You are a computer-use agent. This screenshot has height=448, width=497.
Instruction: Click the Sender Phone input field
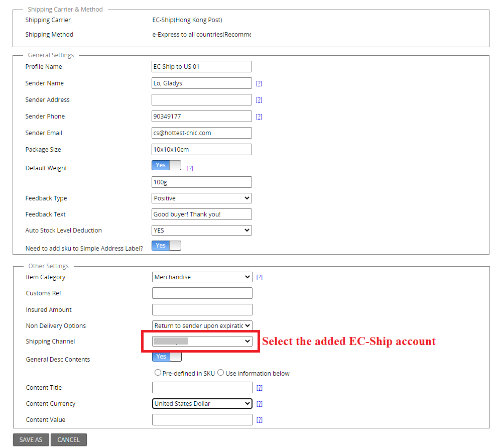click(x=202, y=117)
